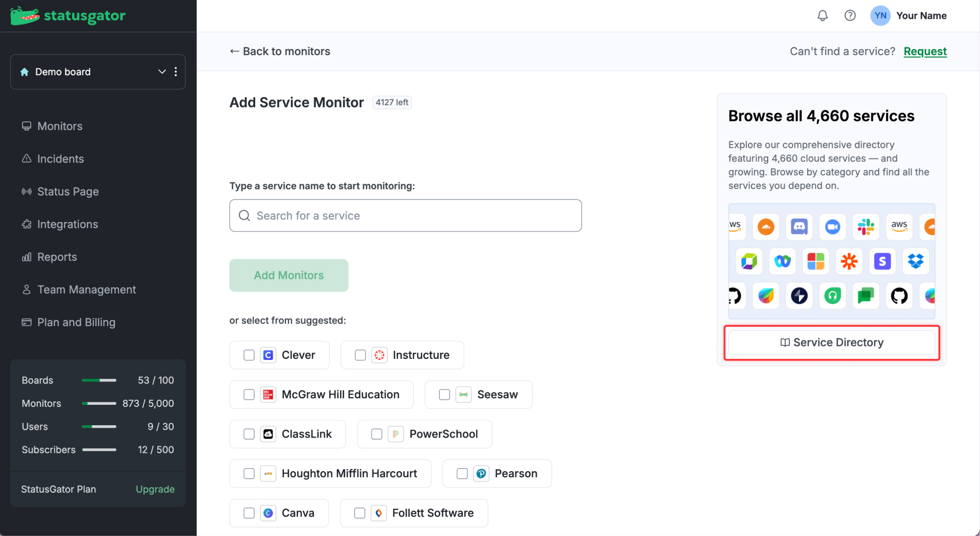Click the Add Monitors button
This screenshot has height=536, width=980.
(289, 275)
